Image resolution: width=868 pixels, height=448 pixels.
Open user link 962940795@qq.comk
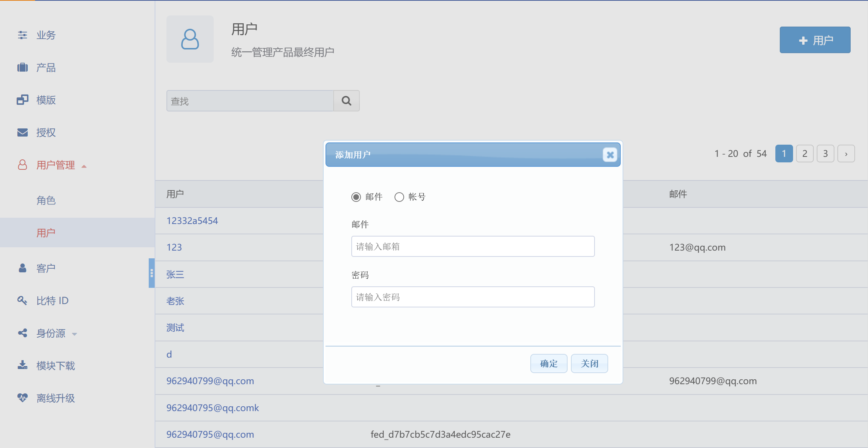(213, 408)
